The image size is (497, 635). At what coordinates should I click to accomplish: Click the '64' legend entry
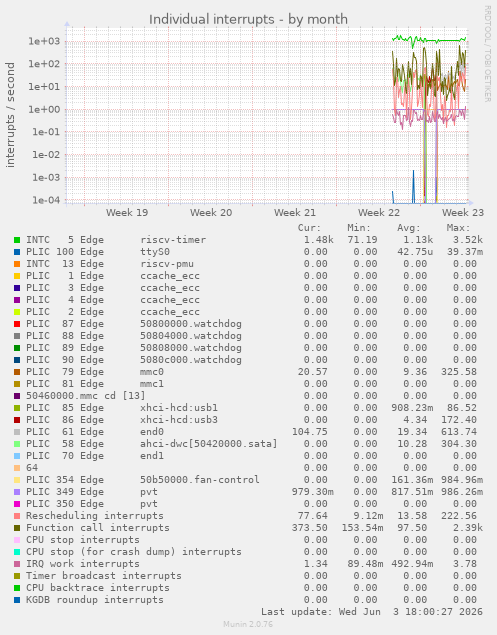pos(32,468)
